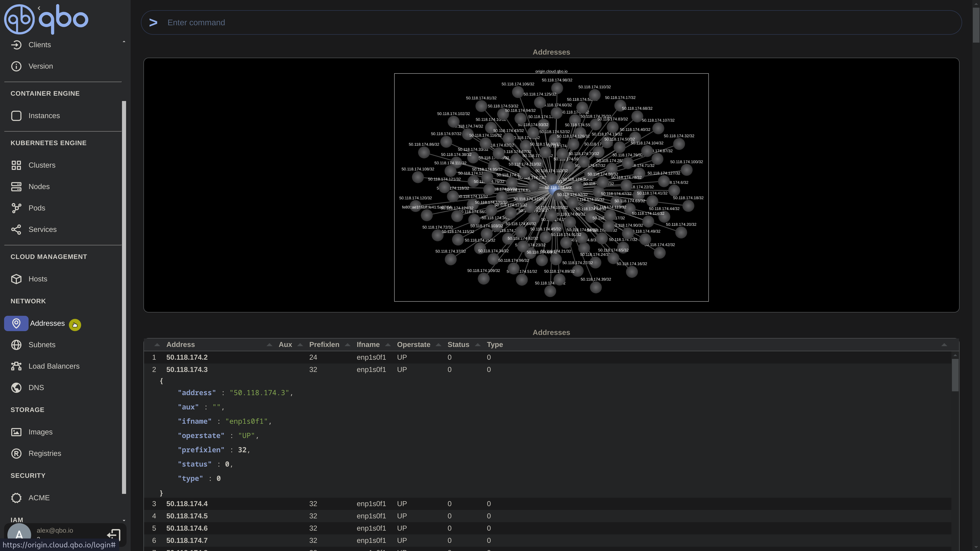
Task: Go to Clients menu item
Action: coord(40,45)
